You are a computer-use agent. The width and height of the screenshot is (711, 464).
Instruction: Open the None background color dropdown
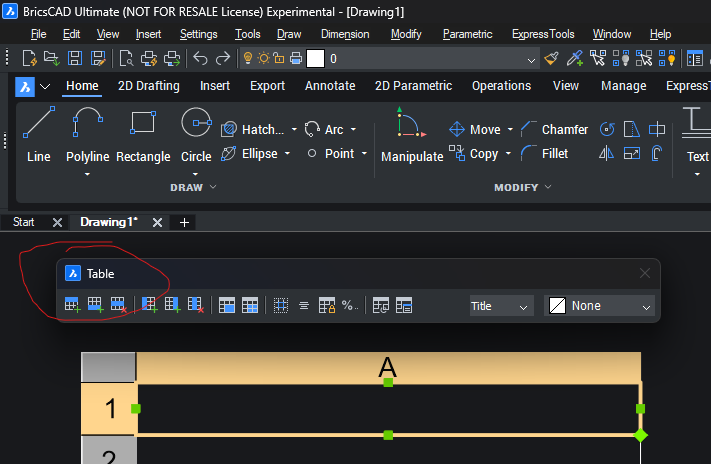599,306
